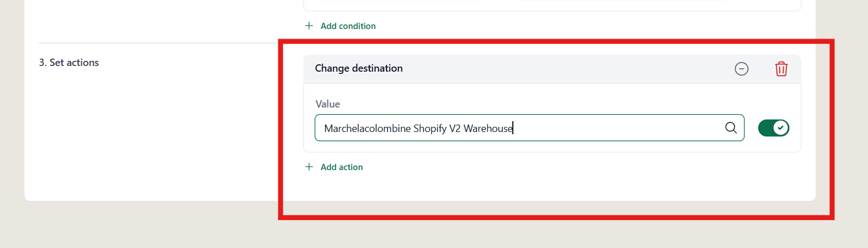The image size is (868, 248).
Task: Click the Change destination header title
Action: click(x=359, y=68)
